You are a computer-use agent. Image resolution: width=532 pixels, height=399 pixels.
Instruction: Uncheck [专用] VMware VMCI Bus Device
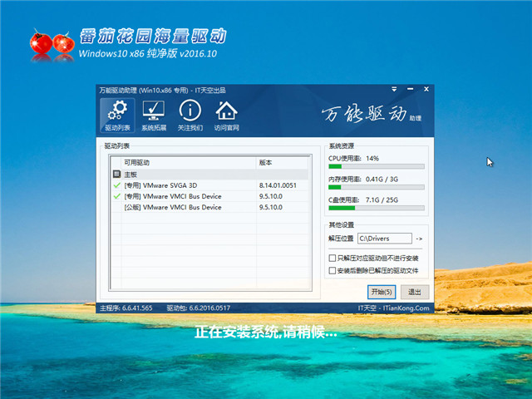pyautogui.click(x=117, y=196)
